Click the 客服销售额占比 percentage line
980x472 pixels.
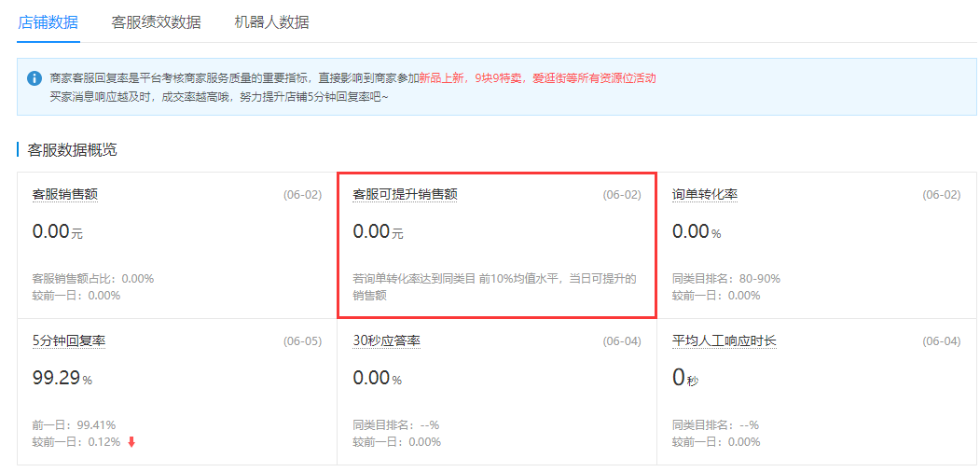(92, 278)
